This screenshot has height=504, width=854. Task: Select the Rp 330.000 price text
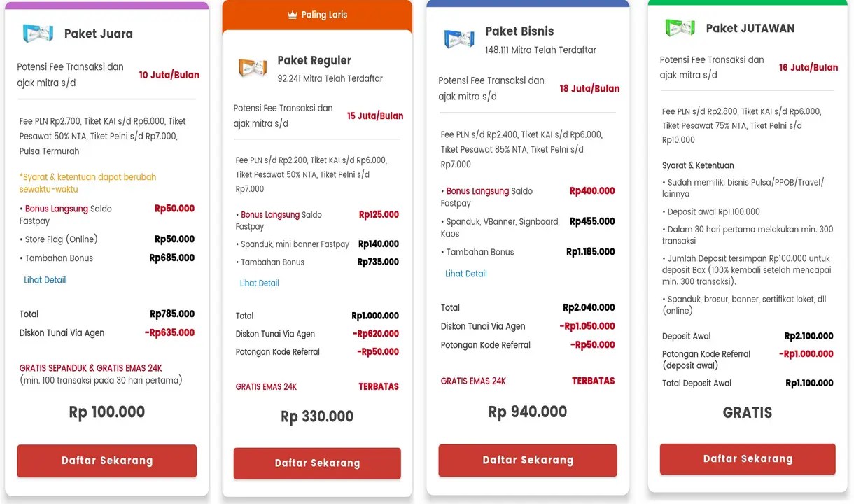pyautogui.click(x=317, y=416)
